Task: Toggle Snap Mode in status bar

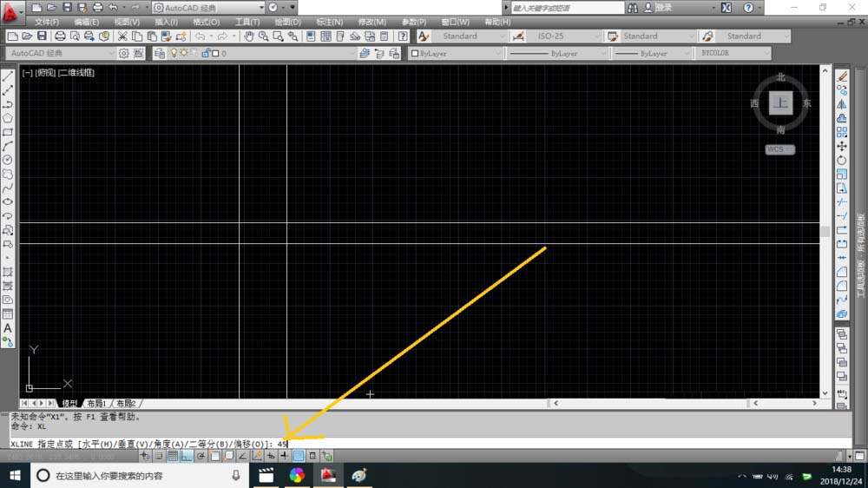Action: click(x=159, y=456)
